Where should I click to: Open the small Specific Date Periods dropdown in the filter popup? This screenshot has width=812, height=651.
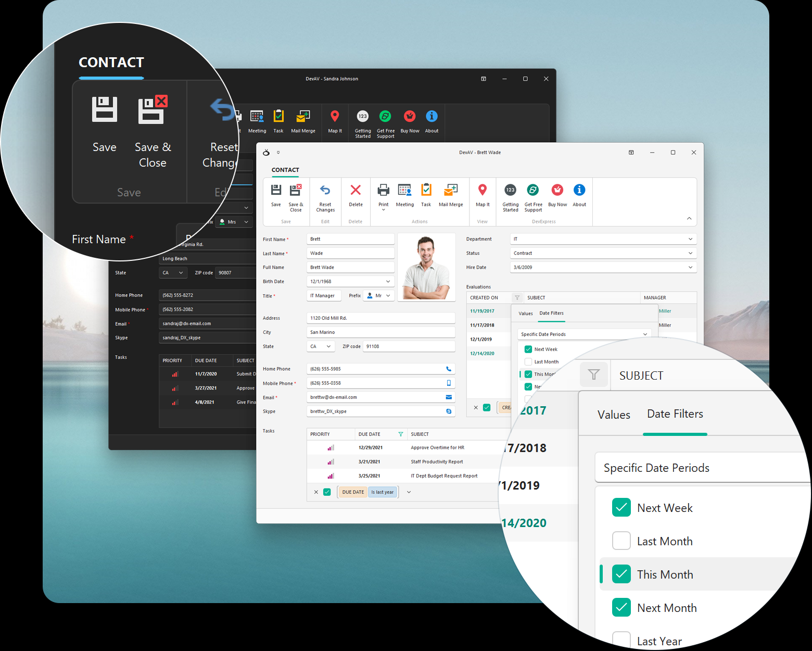(x=645, y=334)
